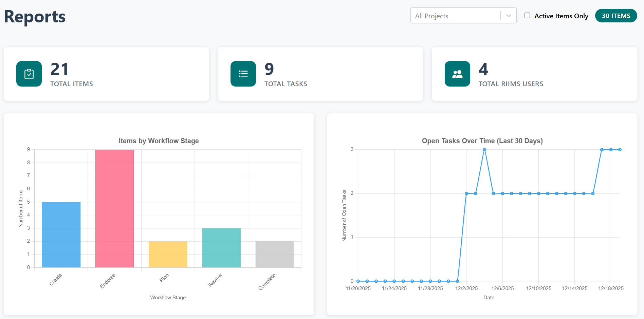Click the Total RIIMS Users label

(511, 84)
